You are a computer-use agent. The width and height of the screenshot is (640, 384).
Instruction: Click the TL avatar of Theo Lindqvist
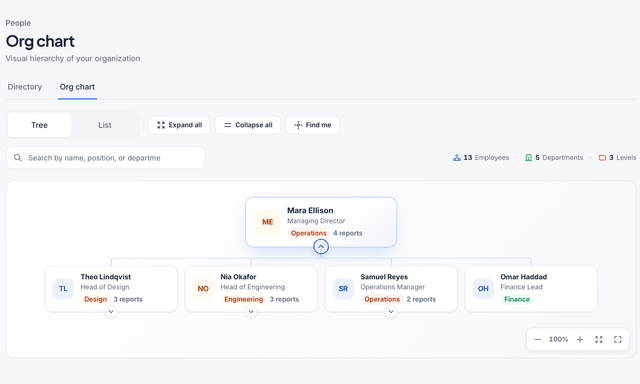coord(63,289)
